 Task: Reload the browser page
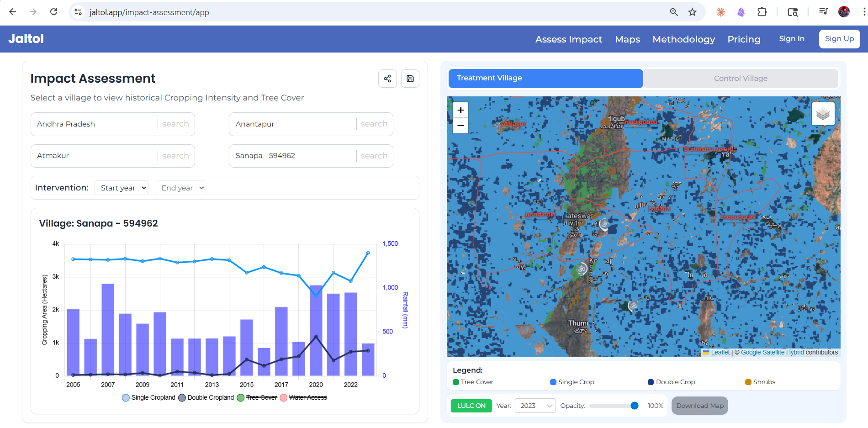pos(54,12)
